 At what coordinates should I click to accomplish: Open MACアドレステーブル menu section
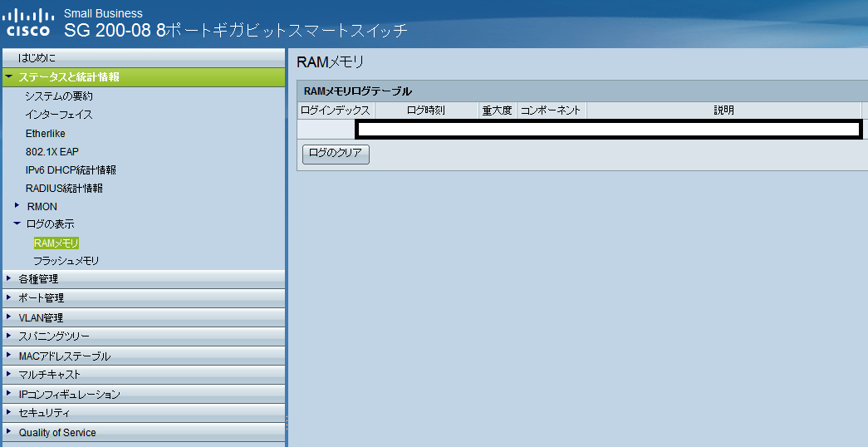144,356
